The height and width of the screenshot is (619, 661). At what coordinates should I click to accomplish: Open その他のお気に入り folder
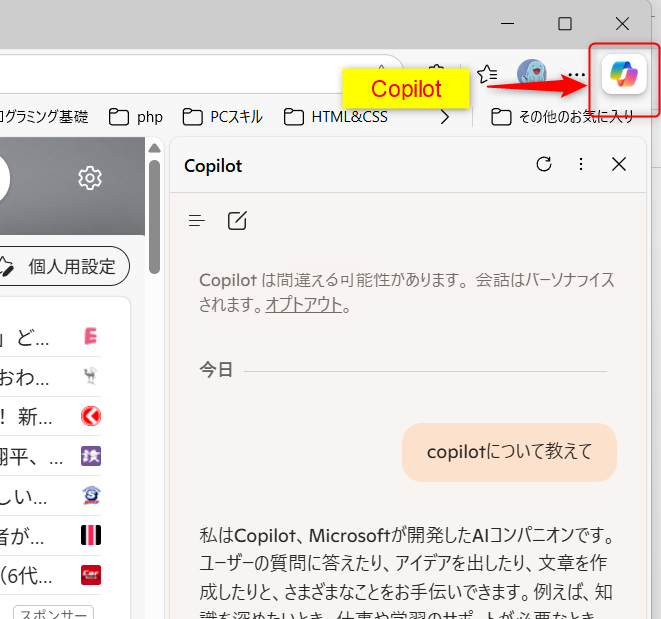pos(562,117)
